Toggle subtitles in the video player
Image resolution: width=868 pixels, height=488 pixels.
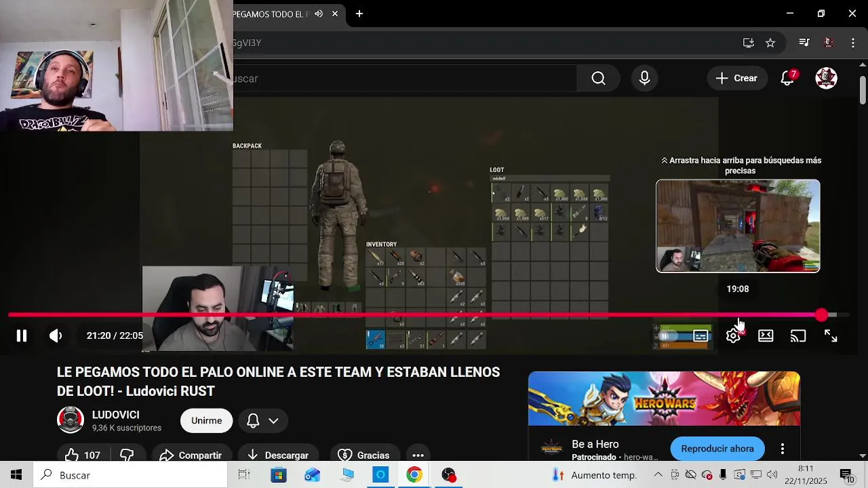point(701,335)
